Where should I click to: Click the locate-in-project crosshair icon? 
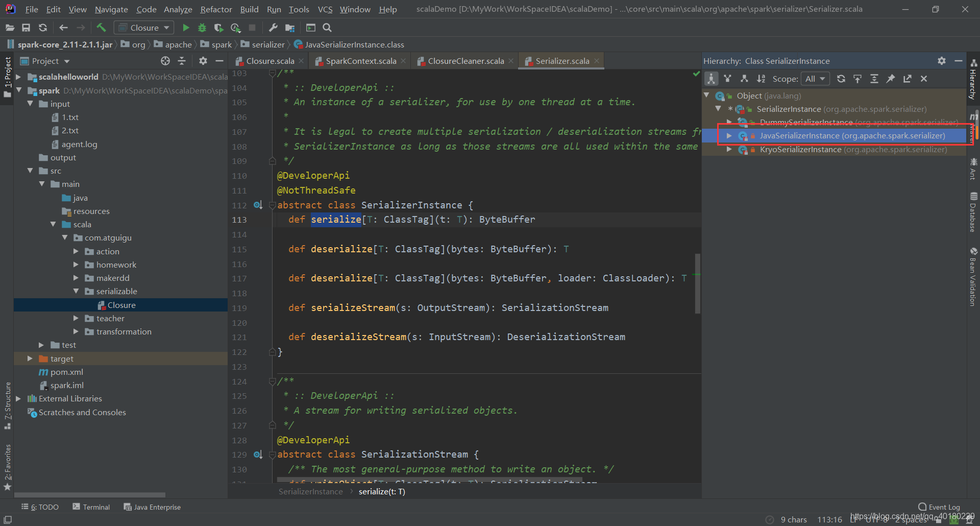[165, 61]
